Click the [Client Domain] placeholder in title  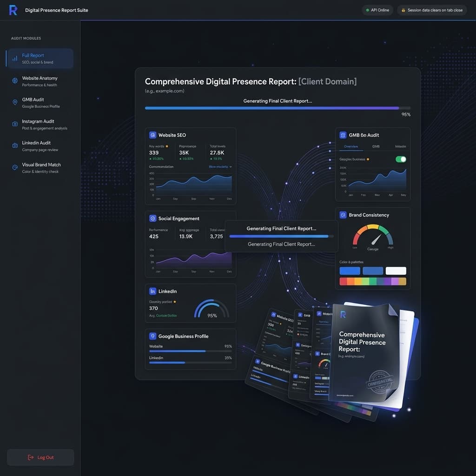[327, 81]
